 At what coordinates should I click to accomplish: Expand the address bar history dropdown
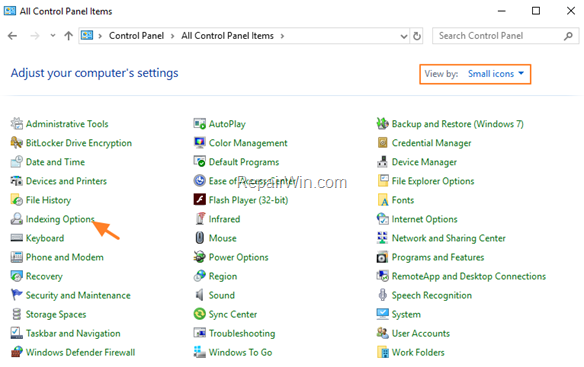[404, 36]
